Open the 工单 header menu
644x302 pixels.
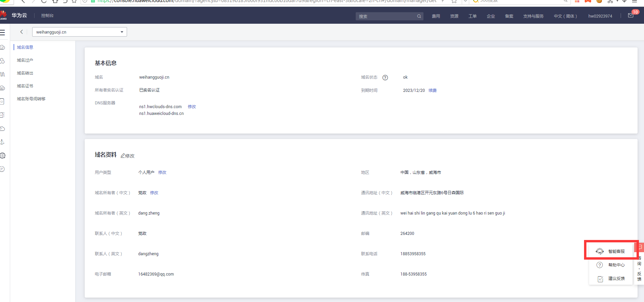(x=473, y=16)
